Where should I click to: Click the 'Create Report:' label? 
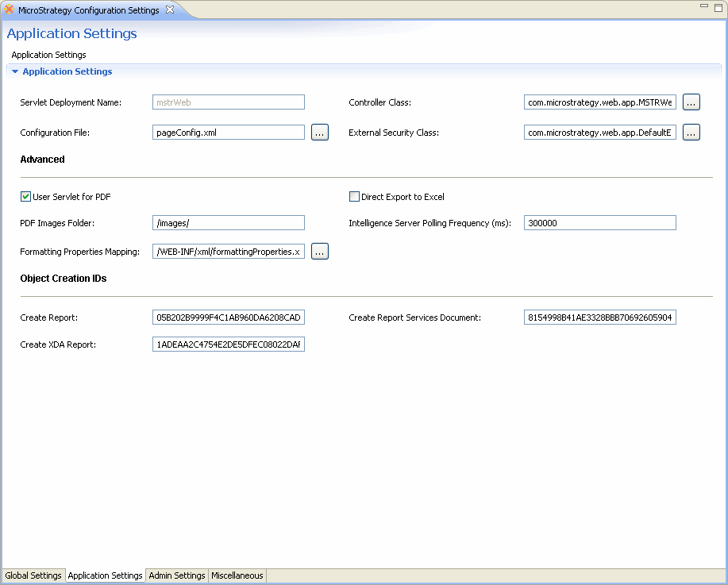pos(48,318)
